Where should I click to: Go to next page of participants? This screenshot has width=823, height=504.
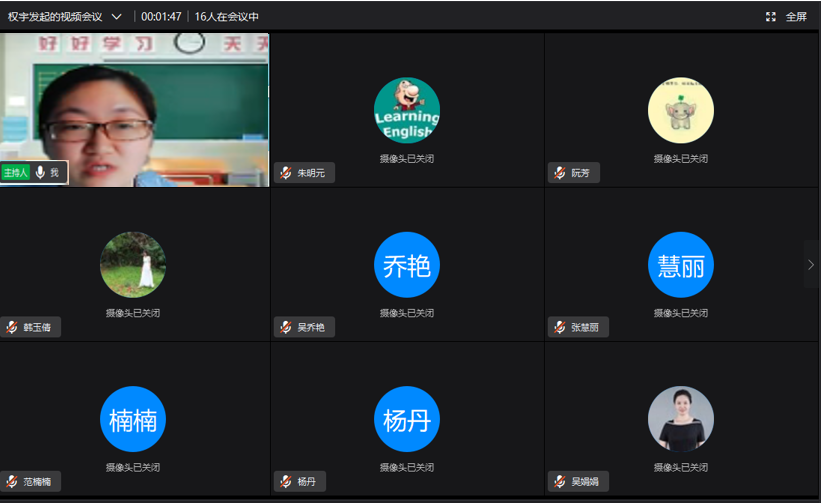811,265
